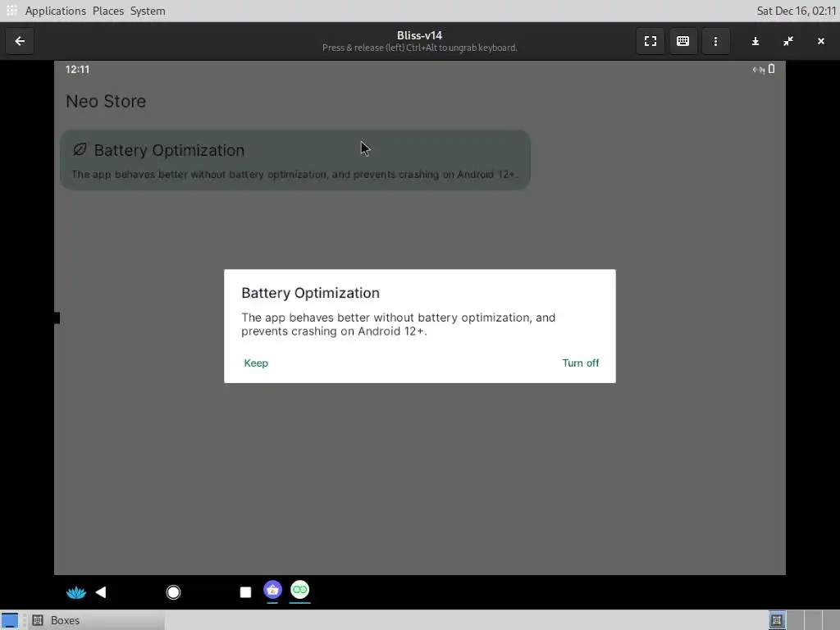The width and height of the screenshot is (840, 630).
Task: Open the keyboard shortcuts icon
Action: pos(682,41)
